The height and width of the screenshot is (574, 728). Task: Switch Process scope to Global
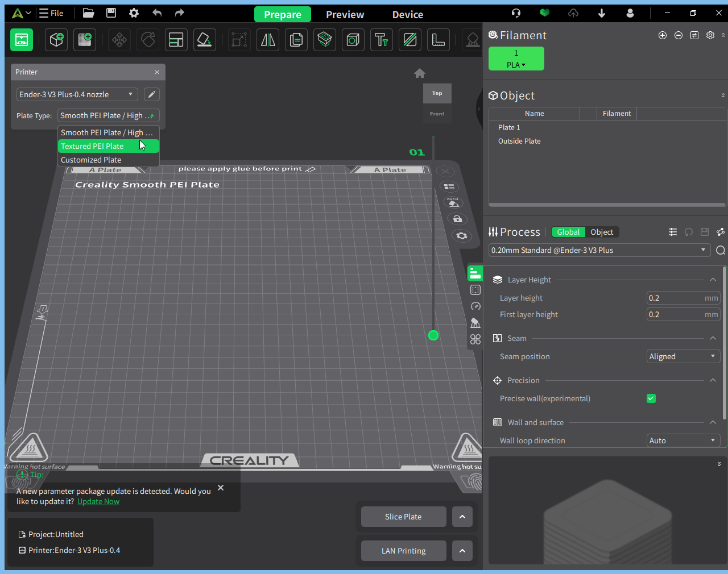click(x=568, y=232)
